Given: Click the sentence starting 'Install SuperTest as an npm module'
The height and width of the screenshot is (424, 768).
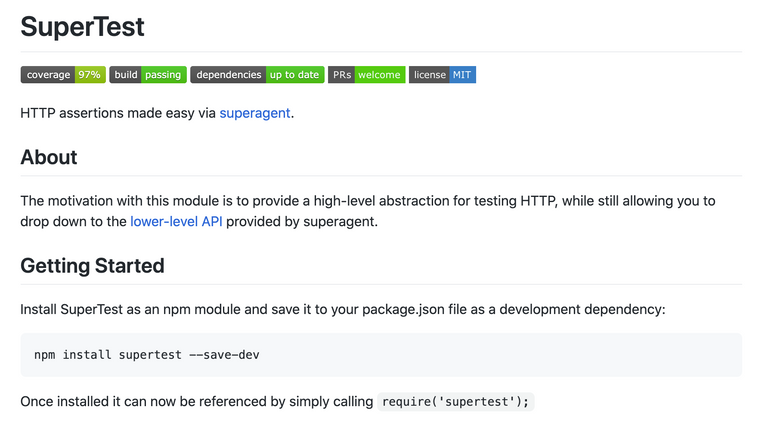Looking at the screenshot, I should 343,309.
